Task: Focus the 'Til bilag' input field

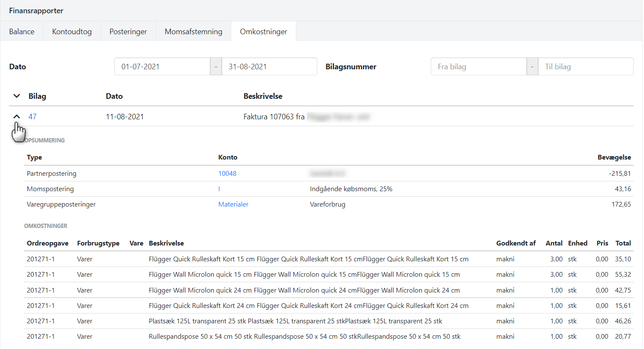Action: click(585, 67)
